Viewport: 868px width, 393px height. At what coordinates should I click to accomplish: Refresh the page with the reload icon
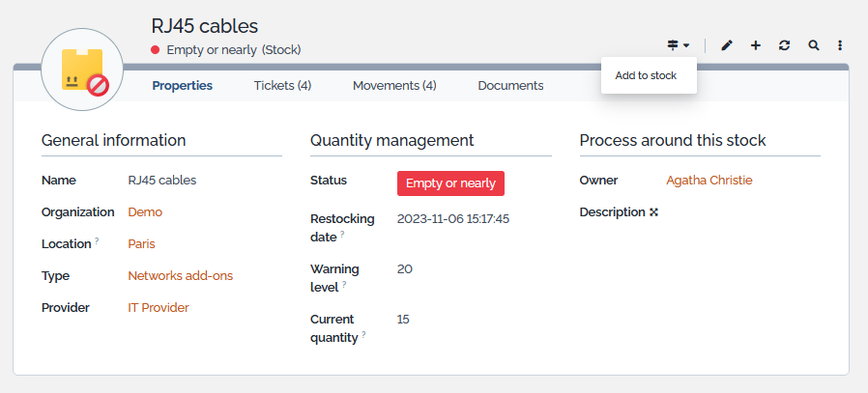tap(784, 45)
